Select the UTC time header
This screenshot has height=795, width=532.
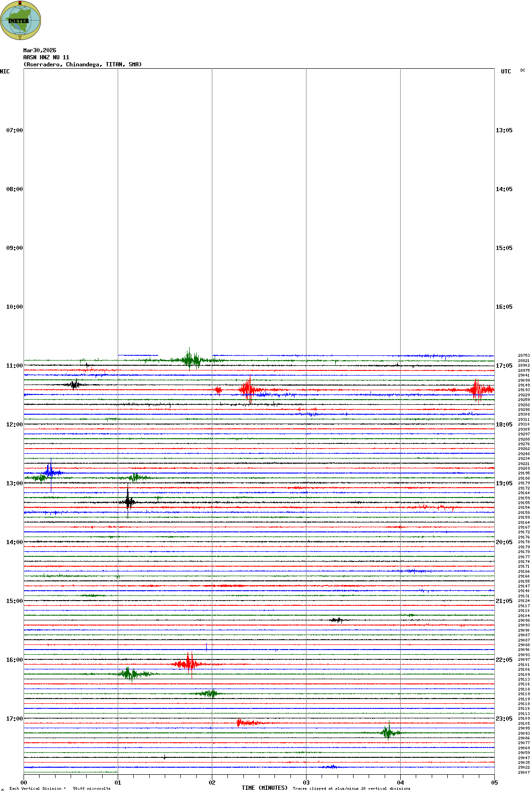506,72
